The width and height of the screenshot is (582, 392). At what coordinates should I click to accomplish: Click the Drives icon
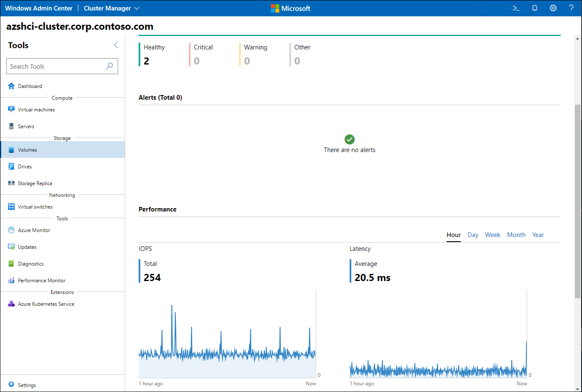pos(11,166)
